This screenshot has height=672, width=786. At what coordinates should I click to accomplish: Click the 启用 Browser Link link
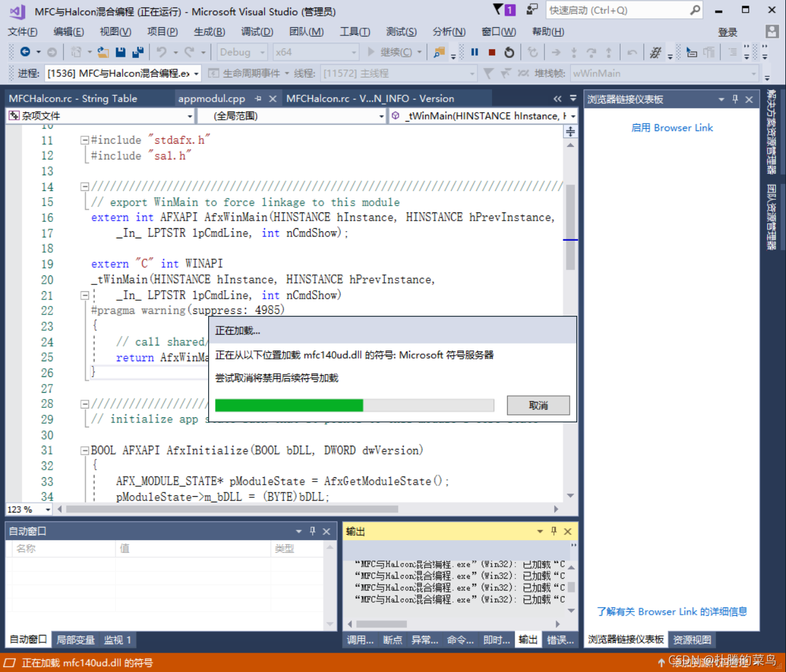tap(672, 128)
